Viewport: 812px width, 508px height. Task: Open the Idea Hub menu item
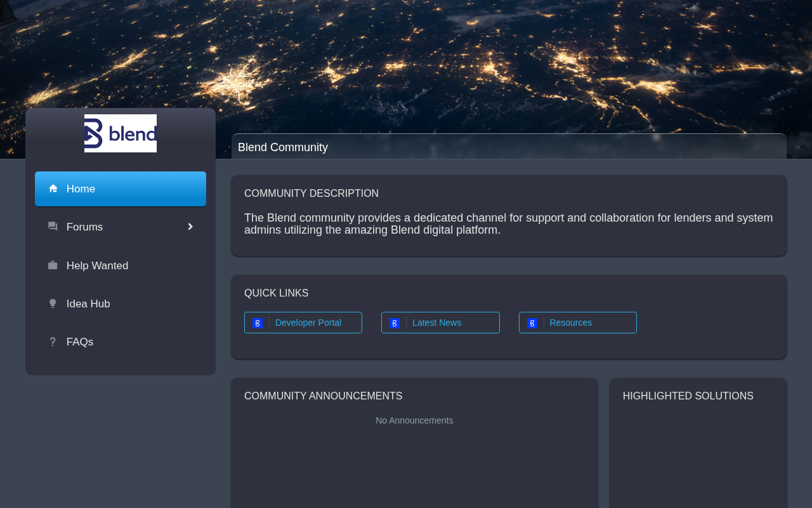click(x=88, y=304)
